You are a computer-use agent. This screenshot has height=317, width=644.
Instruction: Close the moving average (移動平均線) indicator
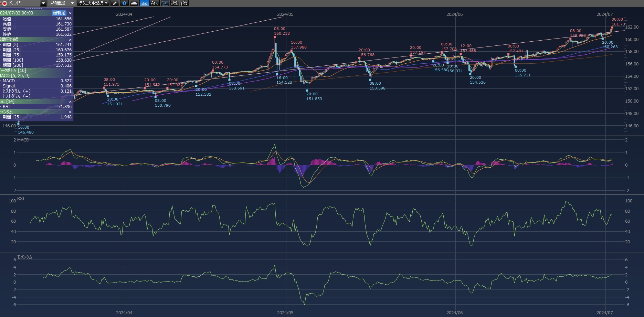(x=70, y=40)
